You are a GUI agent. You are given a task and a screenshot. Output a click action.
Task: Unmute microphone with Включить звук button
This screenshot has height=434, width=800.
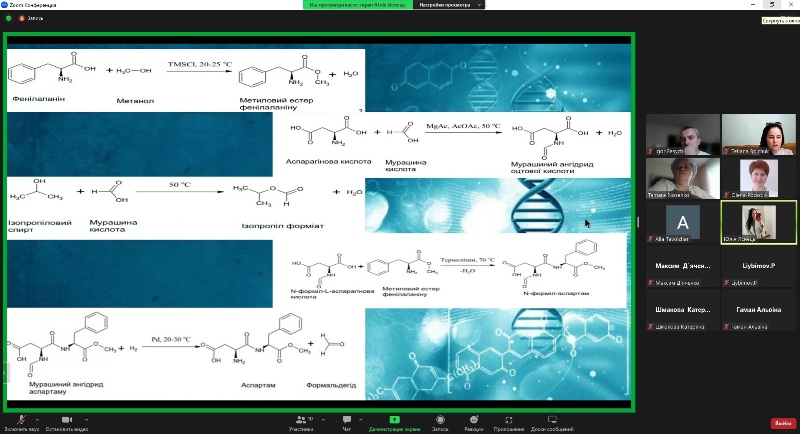tap(21, 423)
